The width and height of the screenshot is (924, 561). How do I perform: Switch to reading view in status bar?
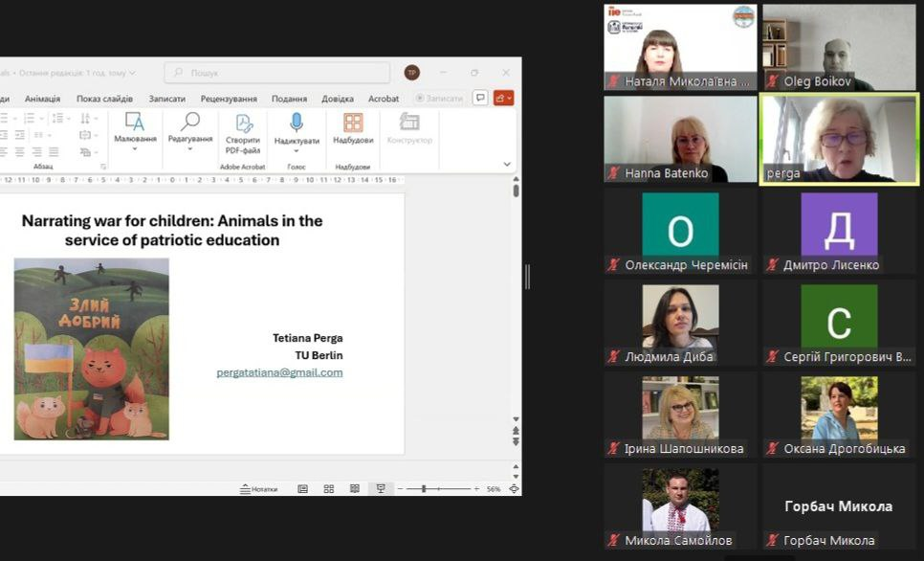point(354,488)
